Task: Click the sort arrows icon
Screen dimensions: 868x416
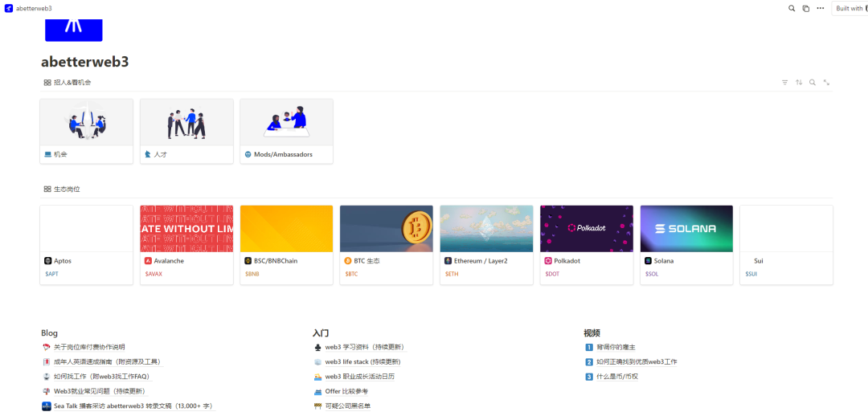Action: pyautogui.click(x=799, y=83)
